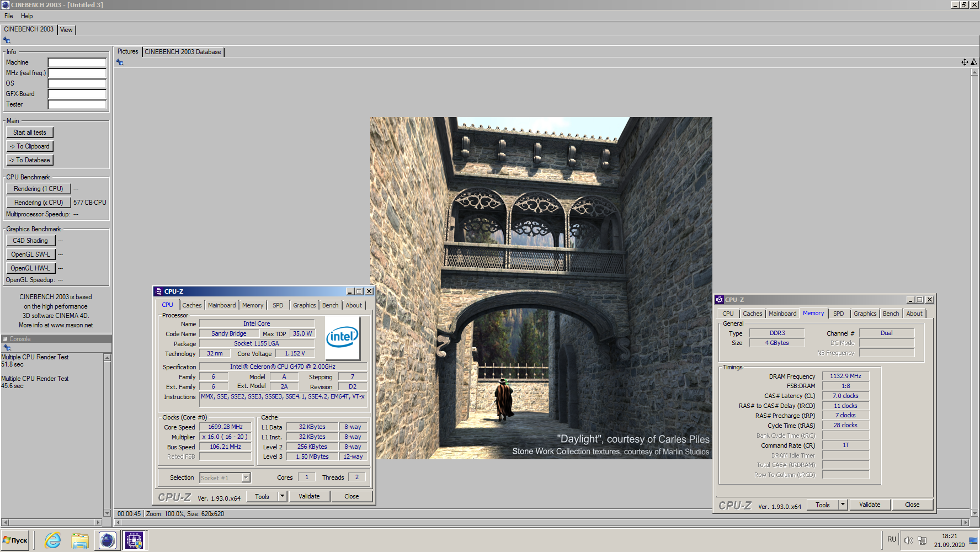Click the Console panel header
980x552 pixels.
pos(56,339)
